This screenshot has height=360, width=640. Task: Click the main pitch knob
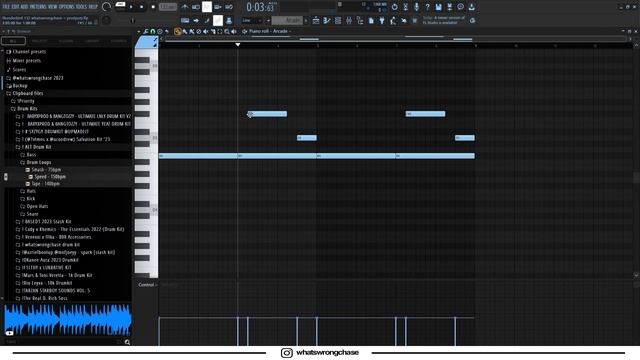[107, 20]
